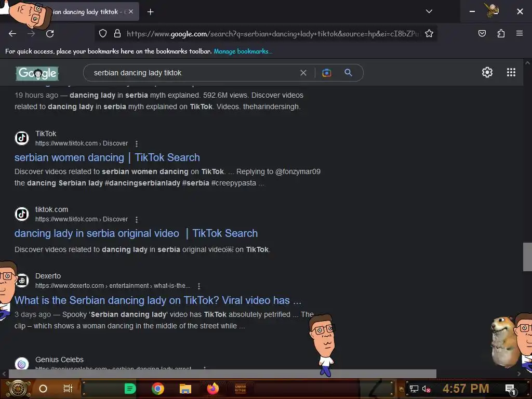Bookmark this page with the star icon
This screenshot has width=532, height=399.
[x=429, y=33]
